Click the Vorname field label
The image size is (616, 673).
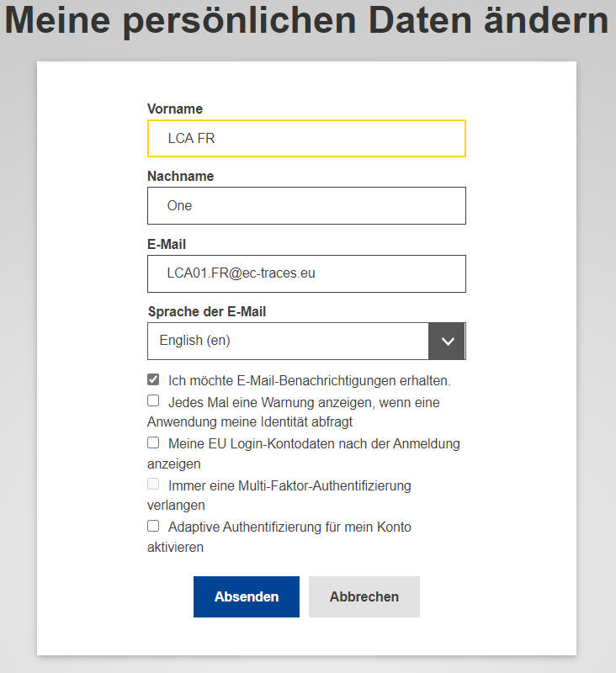[175, 109]
